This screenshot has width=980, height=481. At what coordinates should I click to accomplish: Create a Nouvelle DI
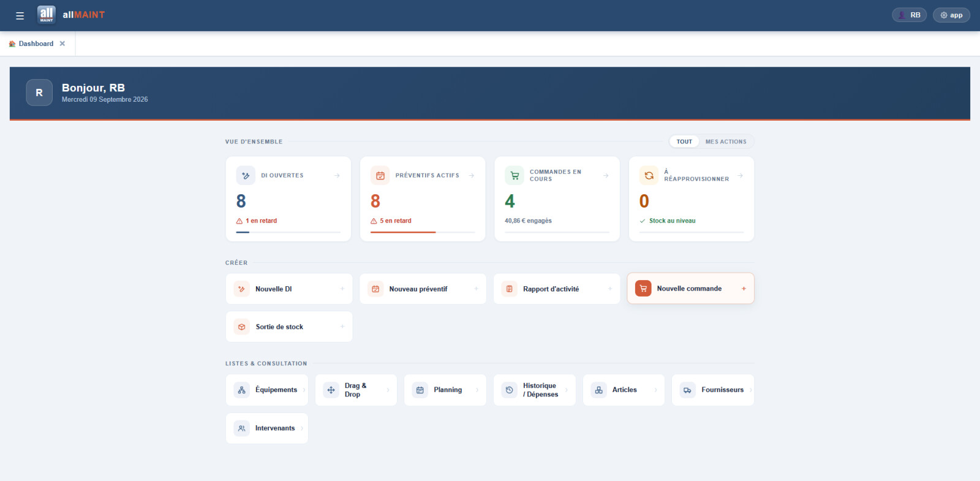(289, 289)
